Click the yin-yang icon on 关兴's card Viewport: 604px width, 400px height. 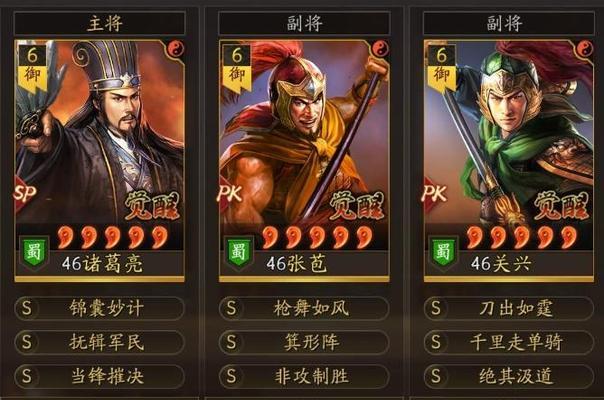(585, 49)
